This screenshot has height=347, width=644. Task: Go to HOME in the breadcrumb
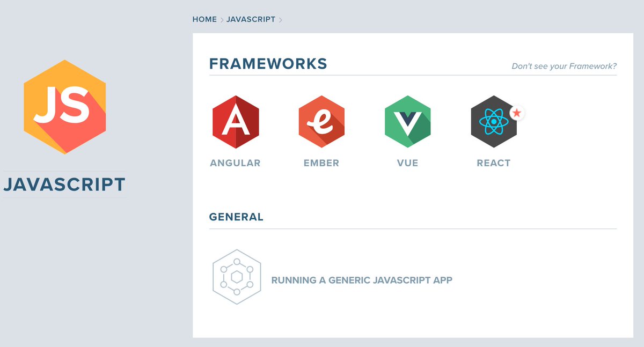(204, 19)
